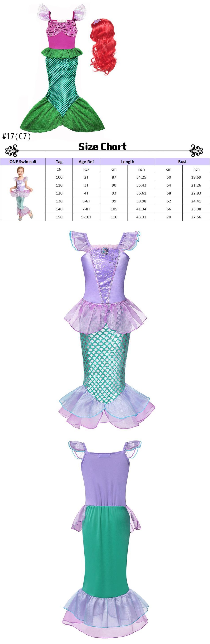Select the Bust column header

point(182,162)
